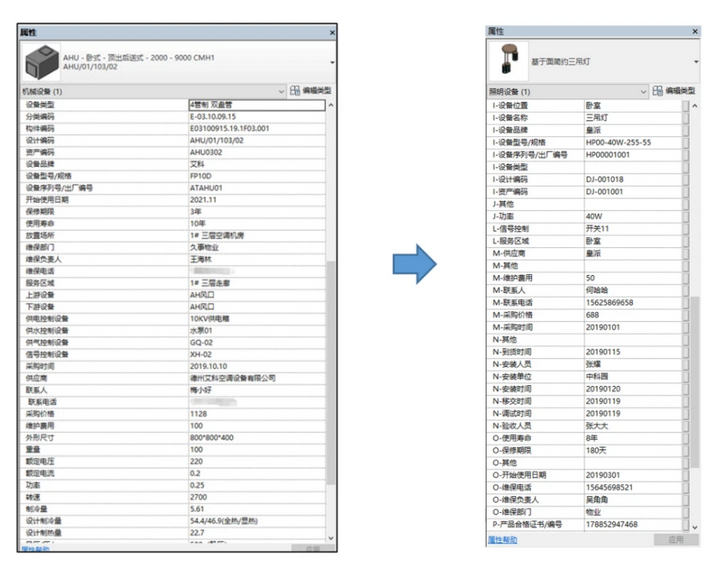Click the empty I-设备类型 value field
704x562 pixels.
click(633, 167)
